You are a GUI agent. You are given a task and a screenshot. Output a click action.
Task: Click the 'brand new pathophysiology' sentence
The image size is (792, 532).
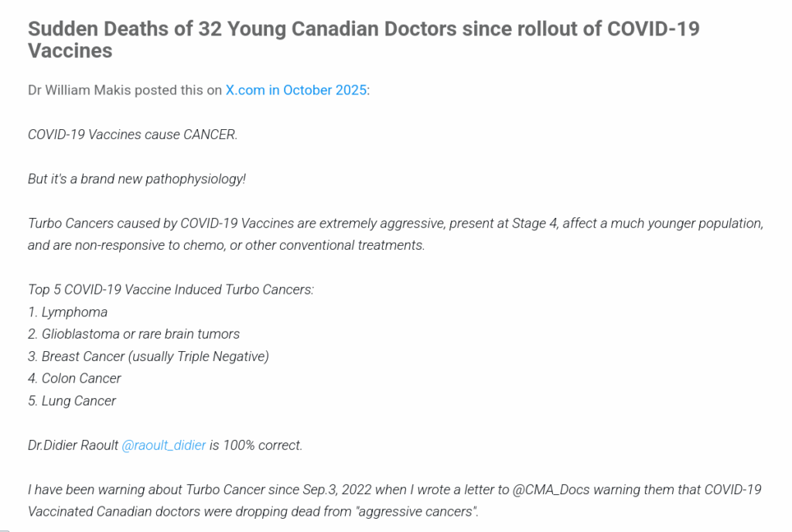pos(137,179)
